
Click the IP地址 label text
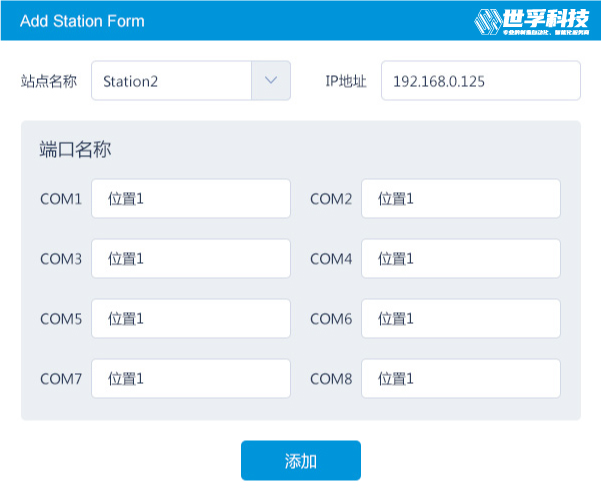346,81
